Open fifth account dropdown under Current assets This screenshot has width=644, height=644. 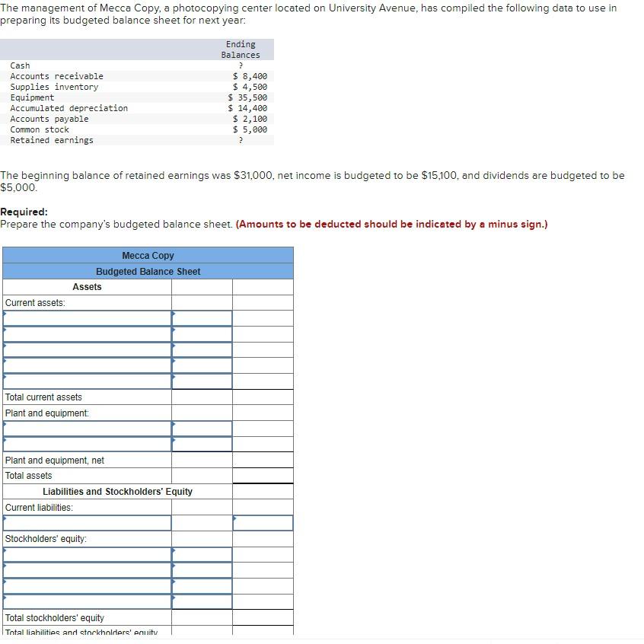[x=87, y=381]
